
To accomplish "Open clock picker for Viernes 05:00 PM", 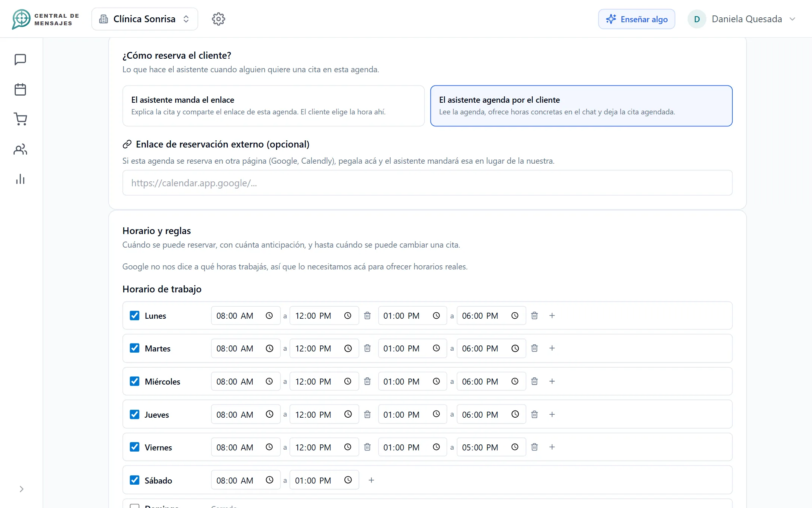I will (x=515, y=447).
